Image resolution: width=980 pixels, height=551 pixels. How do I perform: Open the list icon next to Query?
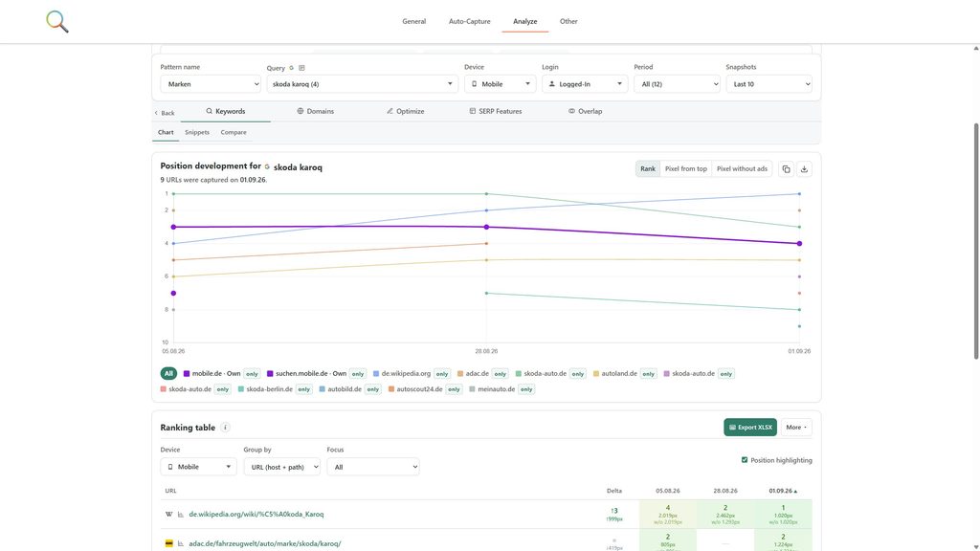click(x=301, y=68)
